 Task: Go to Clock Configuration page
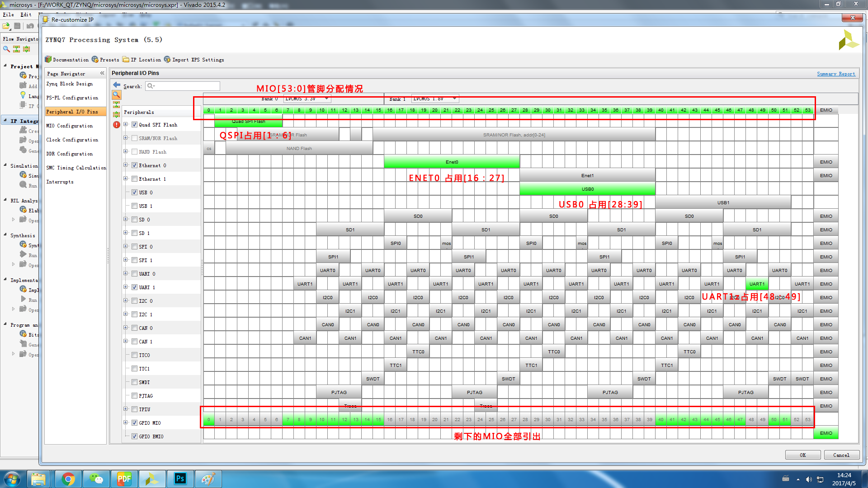pyautogui.click(x=72, y=140)
